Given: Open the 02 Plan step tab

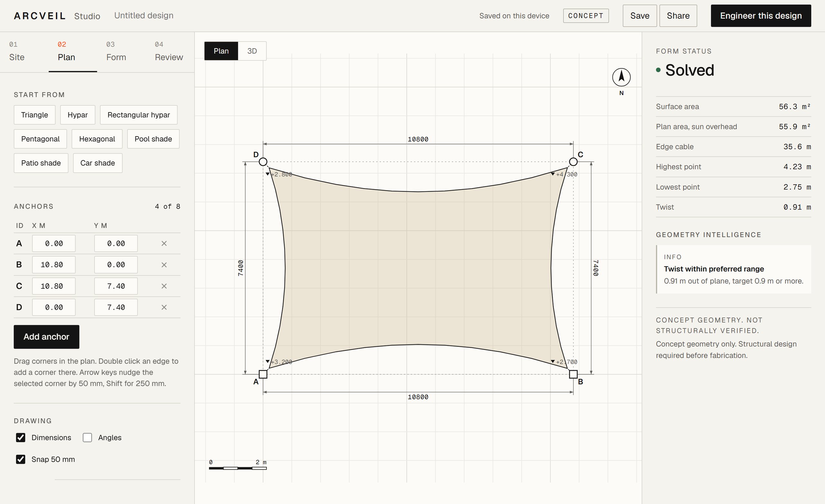Looking at the screenshot, I should pos(73,52).
